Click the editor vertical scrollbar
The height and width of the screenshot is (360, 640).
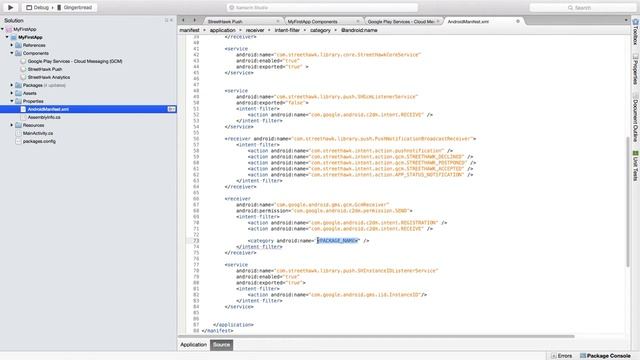click(x=627, y=202)
